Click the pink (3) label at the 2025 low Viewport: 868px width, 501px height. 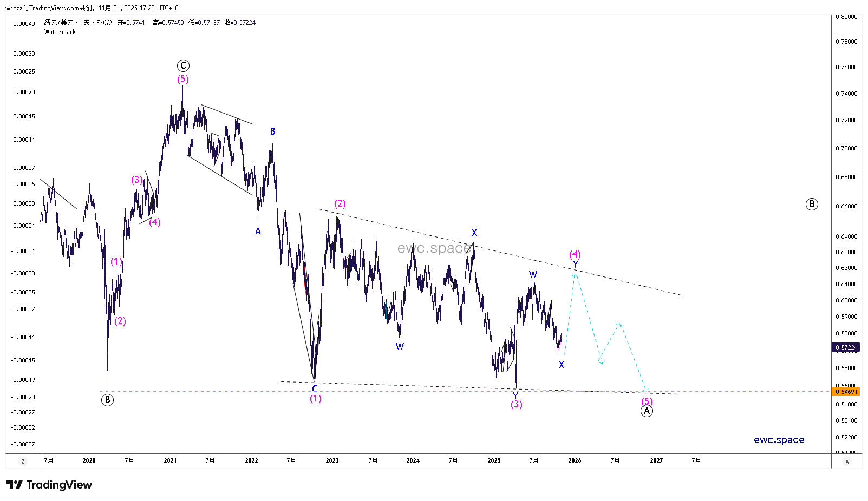coord(517,405)
